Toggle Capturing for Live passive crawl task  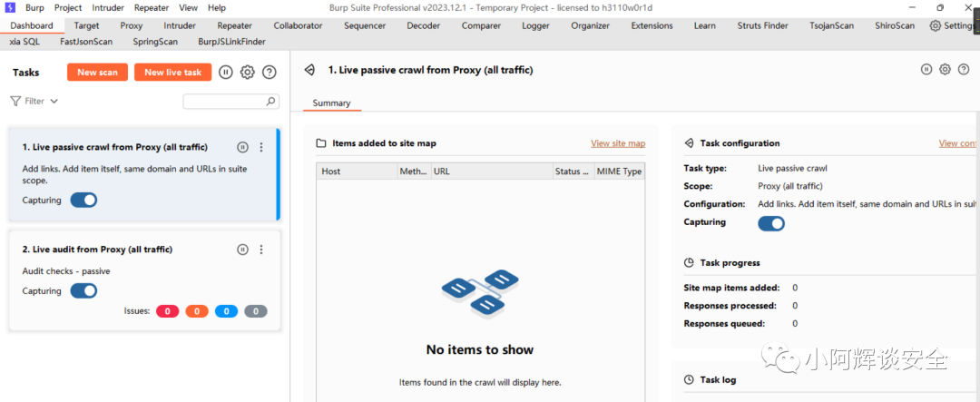click(x=83, y=200)
